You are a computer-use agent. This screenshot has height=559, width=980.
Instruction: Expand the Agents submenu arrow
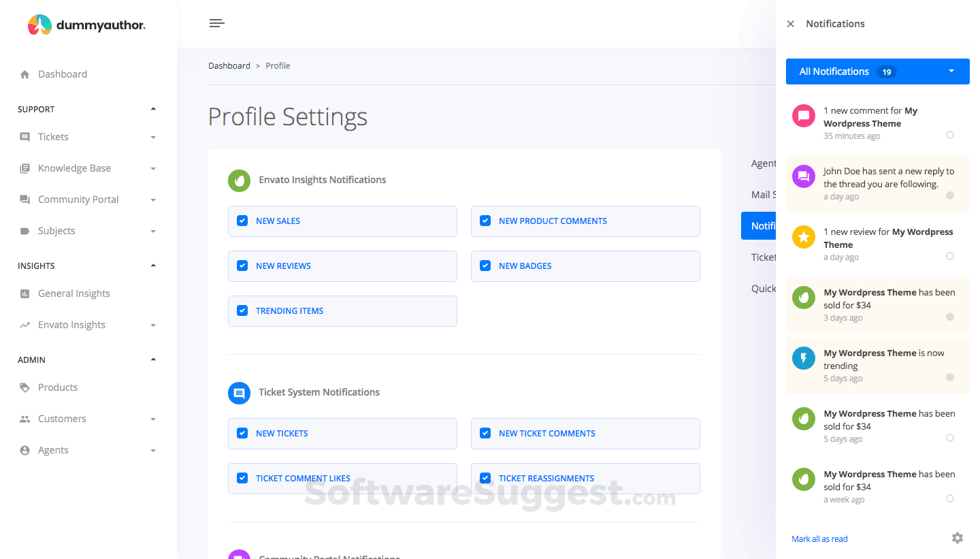(x=153, y=451)
